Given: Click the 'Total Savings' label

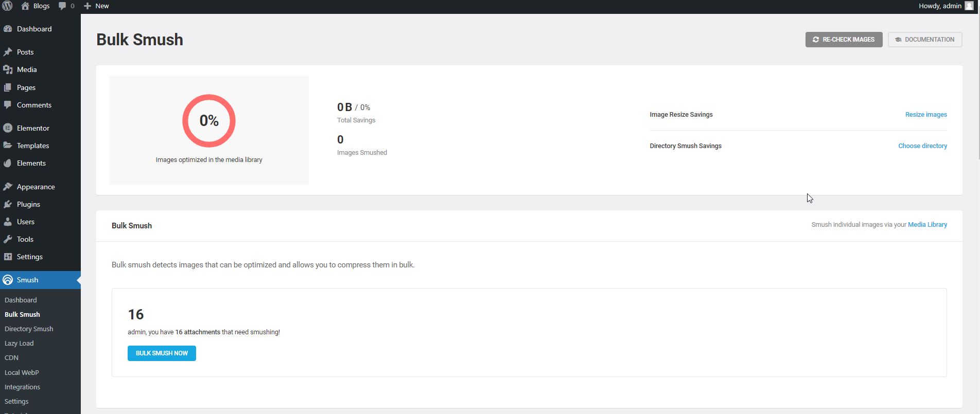Looking at the screenshot, I should tap(356, 120).
